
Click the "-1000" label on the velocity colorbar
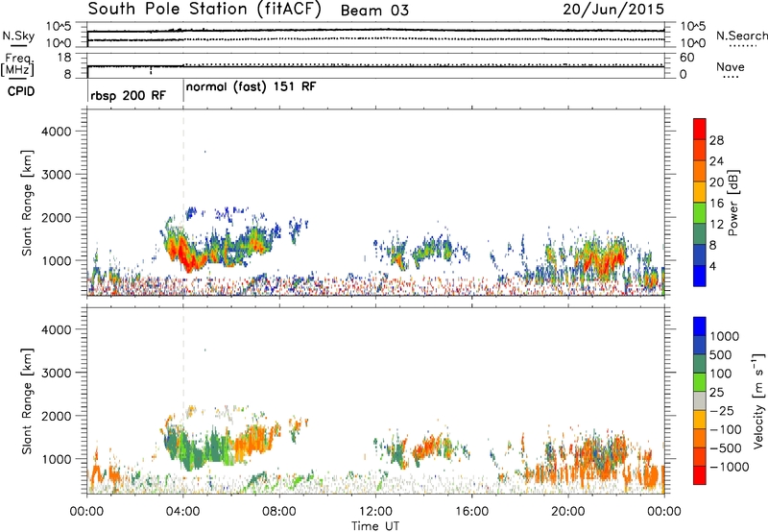coord(729,467)
